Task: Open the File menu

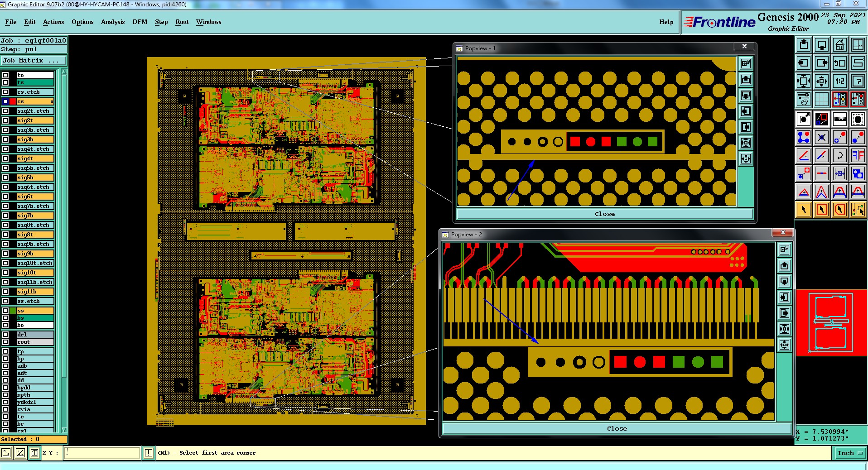Action: (11, 22)
